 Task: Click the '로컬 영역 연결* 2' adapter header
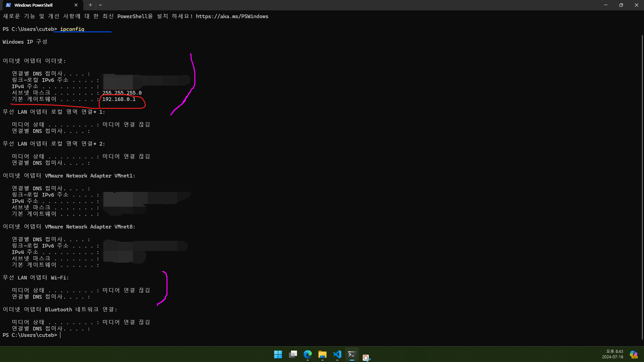point(54,144)
